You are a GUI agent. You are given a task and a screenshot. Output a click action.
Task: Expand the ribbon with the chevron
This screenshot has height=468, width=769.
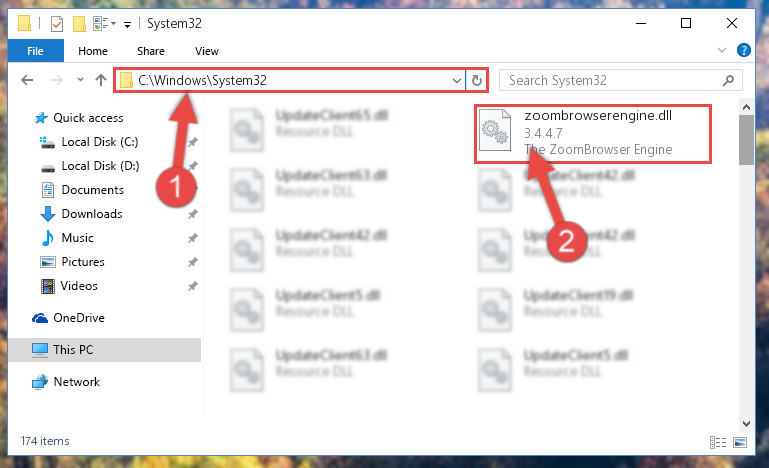click(x=721, y=50)
